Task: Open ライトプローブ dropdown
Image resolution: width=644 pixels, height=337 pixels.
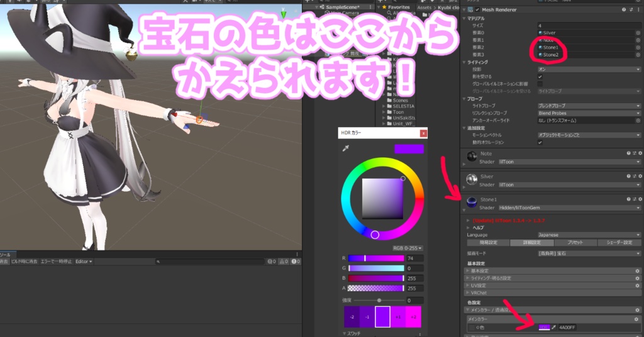Action: click(x=589, y=106)
